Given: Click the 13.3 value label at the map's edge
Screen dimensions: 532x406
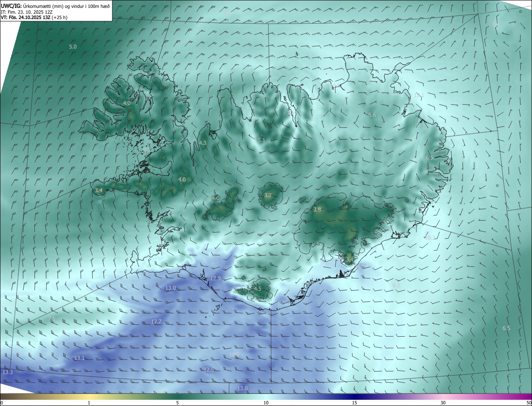Looking at the screenshot, I should (7, 372).
